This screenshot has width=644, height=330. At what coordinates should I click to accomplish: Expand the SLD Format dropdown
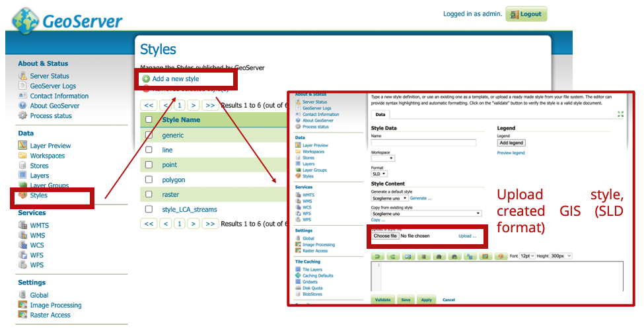click(379, 174)
